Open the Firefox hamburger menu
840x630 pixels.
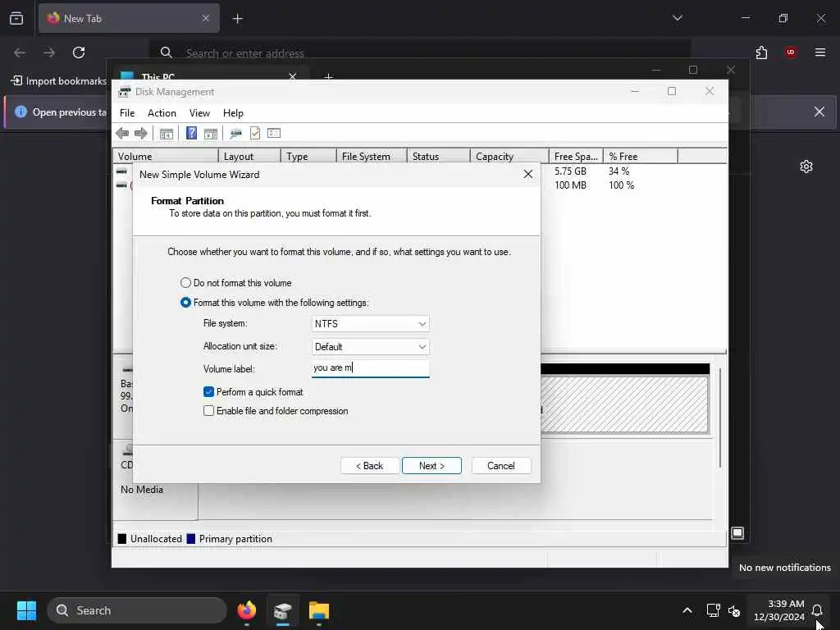(x=820, y=52)
